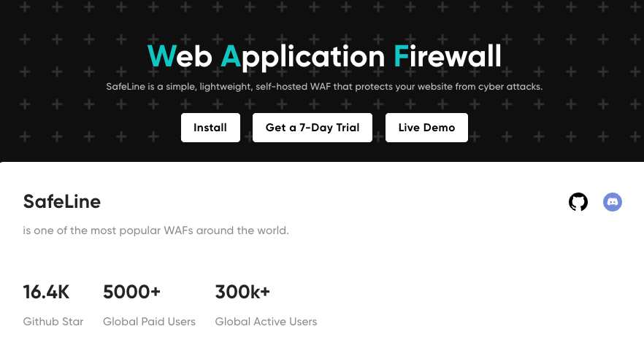Click the Web Application Firewall headline
Image resolution: width=644 pixels, height=353 pixels.
click(324, 57)
